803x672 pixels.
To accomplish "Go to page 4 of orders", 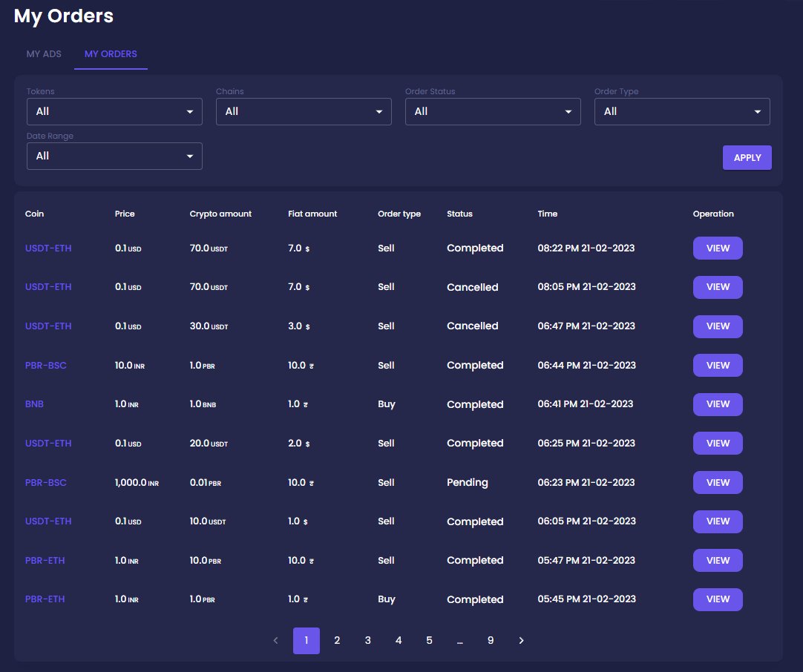I will 399,640.
